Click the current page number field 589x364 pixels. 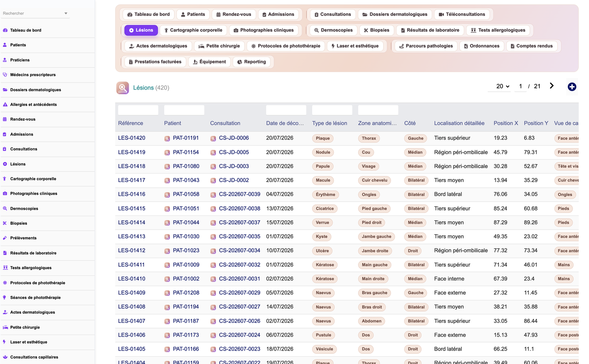pyautogui.click(x=521, y=86)
